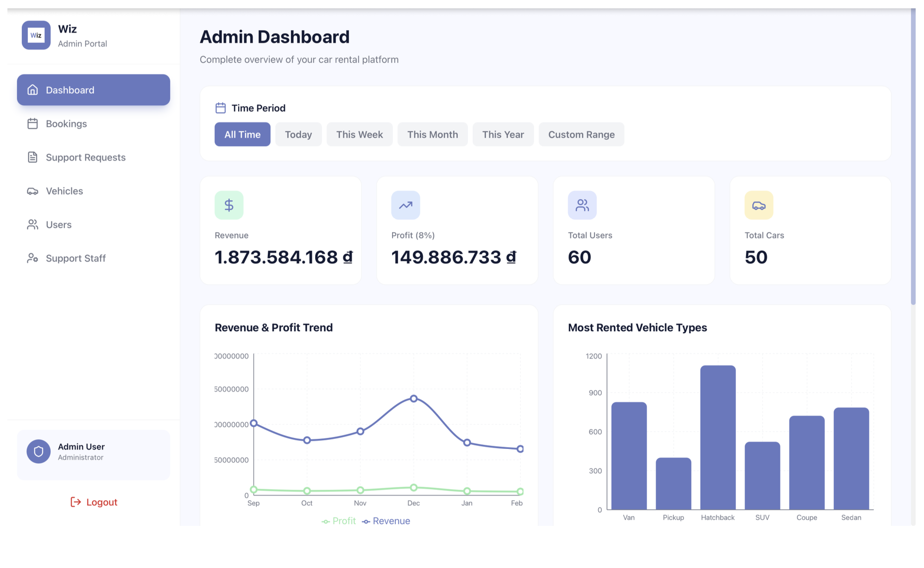Click the document icon beside Support Requests

(x=32, y=158)
